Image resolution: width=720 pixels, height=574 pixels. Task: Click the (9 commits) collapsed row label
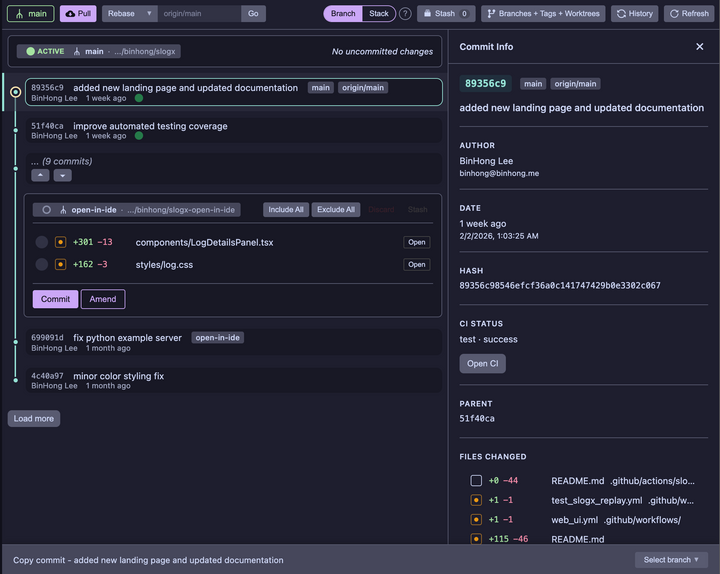(x=62, y=162)
